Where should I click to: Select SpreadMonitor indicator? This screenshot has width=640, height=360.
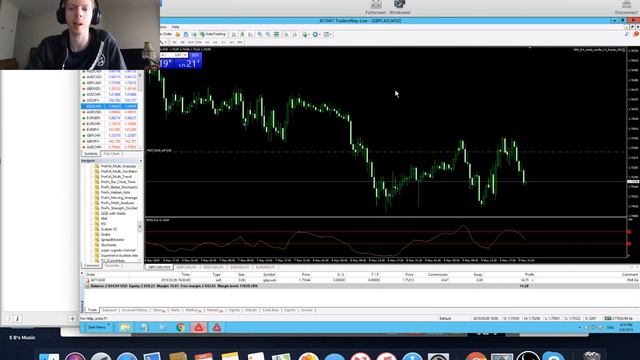point(112,240)
